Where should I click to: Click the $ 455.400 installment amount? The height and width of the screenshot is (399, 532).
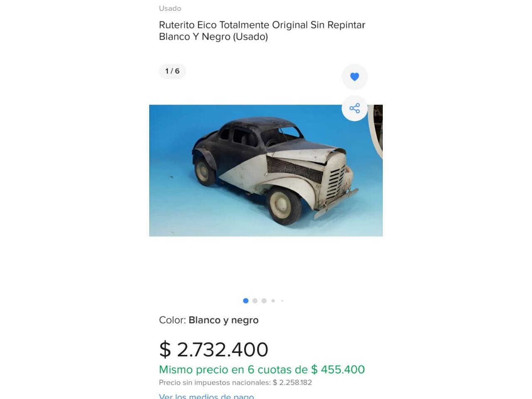(338, 369)
